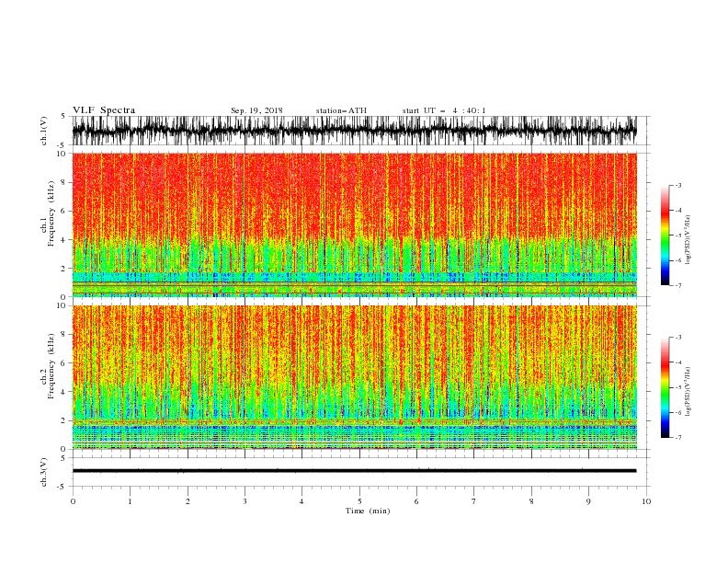This screenshot has height=563, width=728.
Task: Click the 'station=ATH' label
Action: [x=341, y=110]
